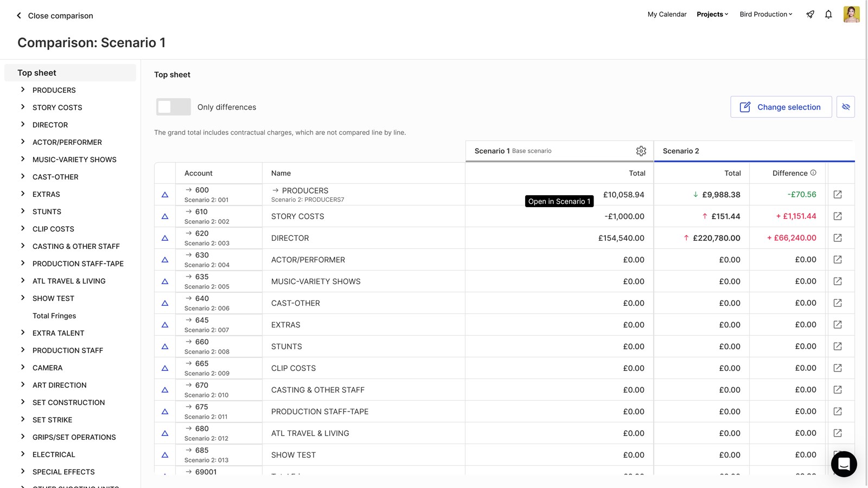Open STORY COSTS row external link icon
Viewport: 868px width, 488px height.
pos(838,216)
